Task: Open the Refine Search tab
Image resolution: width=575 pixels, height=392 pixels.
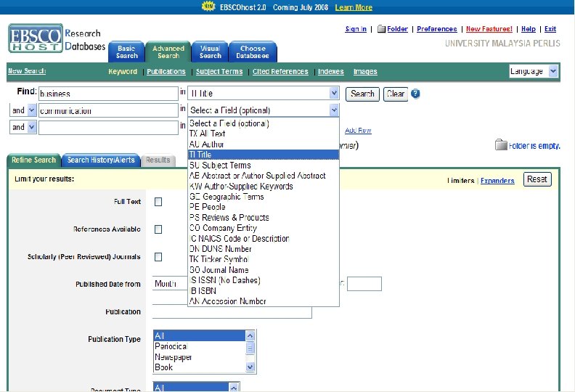Action: (x=33, y=160)
